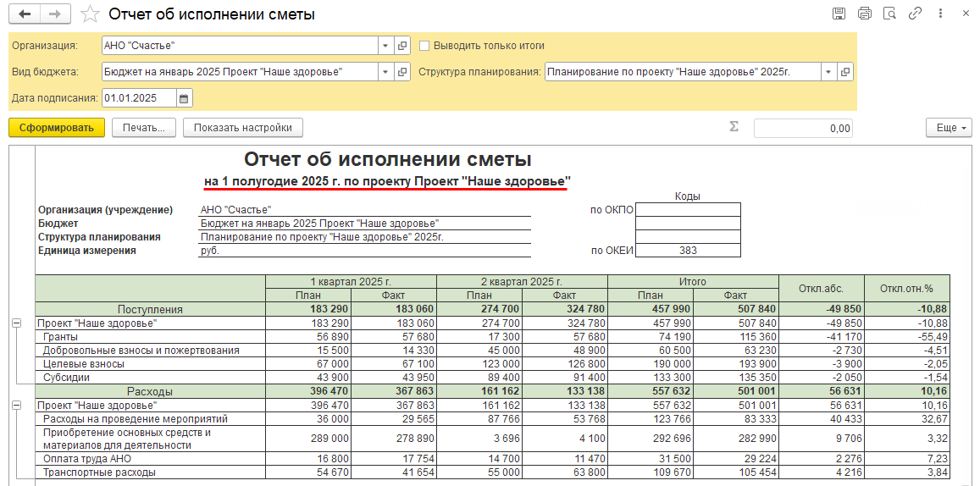This screenshot has height=486, width=980.
Task: Collapse the Расходы project group
Action: 16,406
